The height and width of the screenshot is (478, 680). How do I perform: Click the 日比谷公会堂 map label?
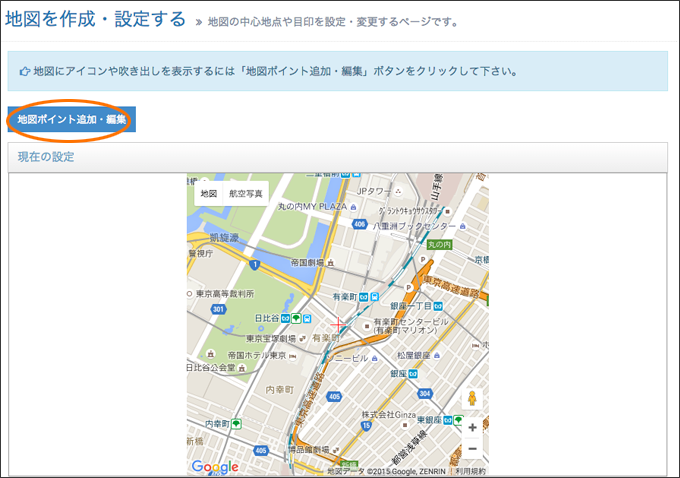click(211, 368)
